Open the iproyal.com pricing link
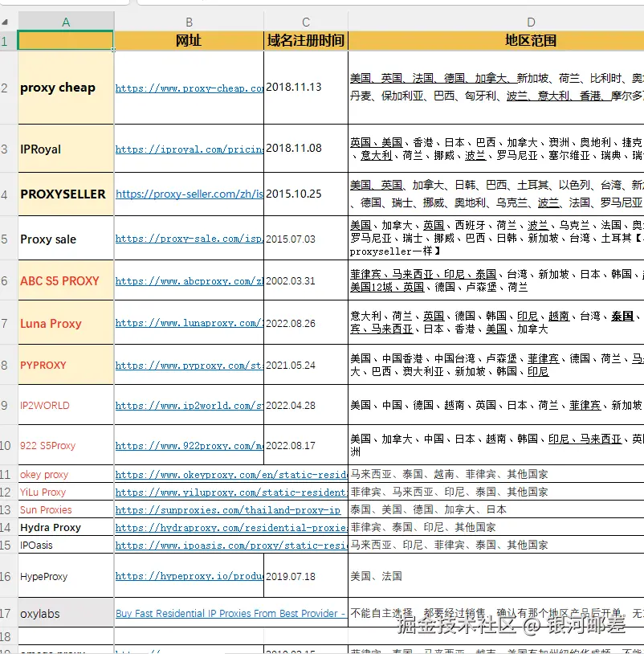644x654 pixels. (190, 149)
